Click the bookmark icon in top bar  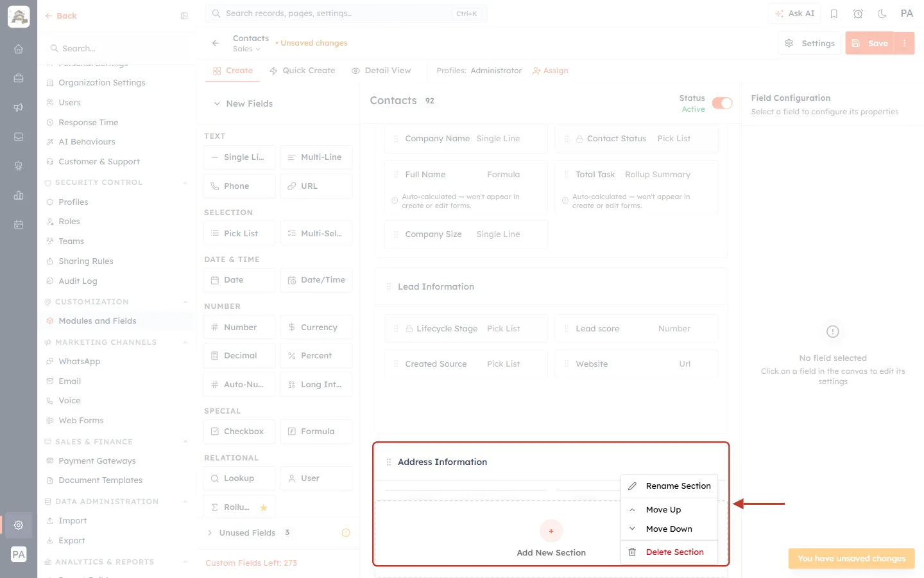click(834, 13)
